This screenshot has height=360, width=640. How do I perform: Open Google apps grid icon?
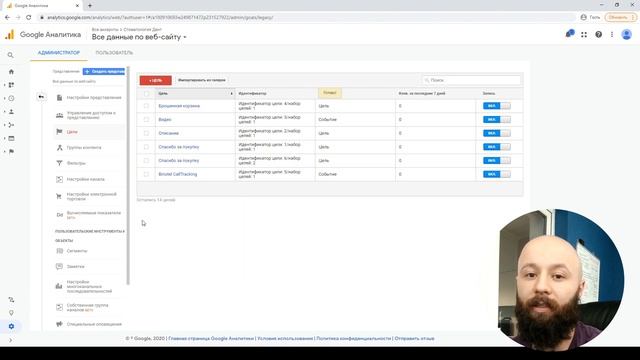[x=584, y=35]
